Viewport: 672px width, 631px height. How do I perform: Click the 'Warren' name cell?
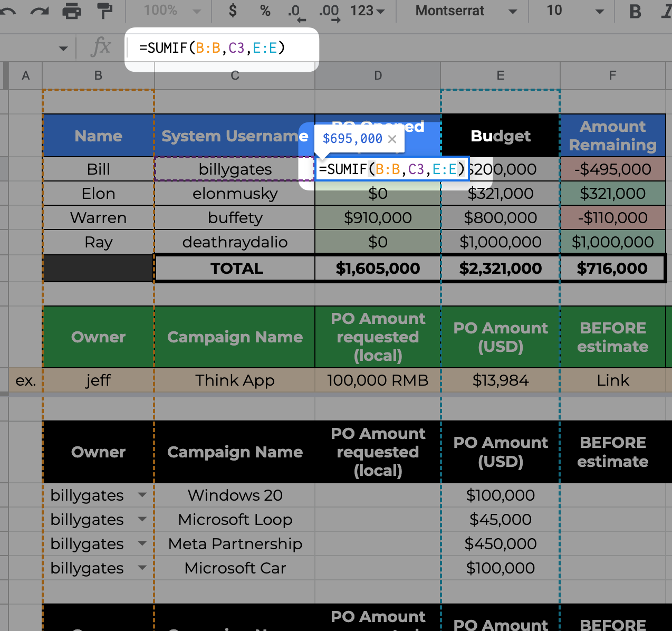(x=98, y=217)
